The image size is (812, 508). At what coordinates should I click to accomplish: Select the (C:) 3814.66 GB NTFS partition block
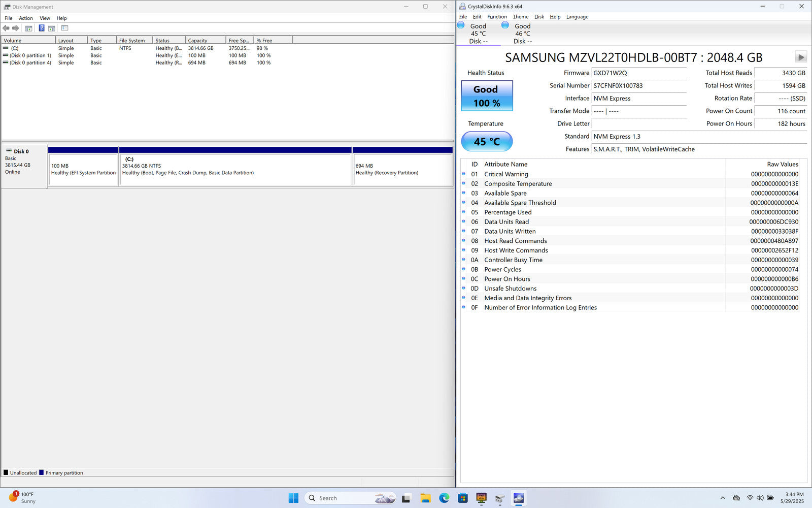pos(235,170)
